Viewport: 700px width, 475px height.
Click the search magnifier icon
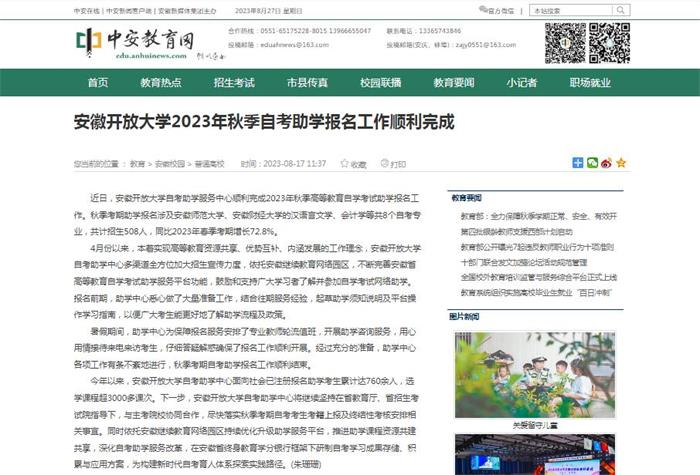(621, 10)
